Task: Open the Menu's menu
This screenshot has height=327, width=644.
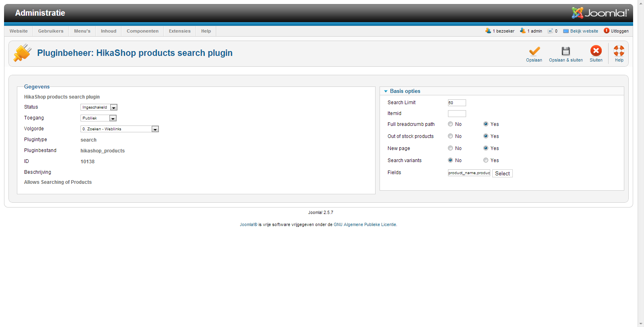Action: point(82,31)
